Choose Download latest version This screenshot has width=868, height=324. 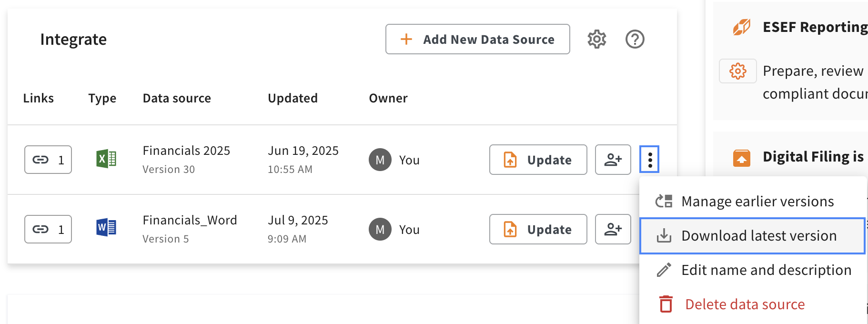[x=752, y=236]
